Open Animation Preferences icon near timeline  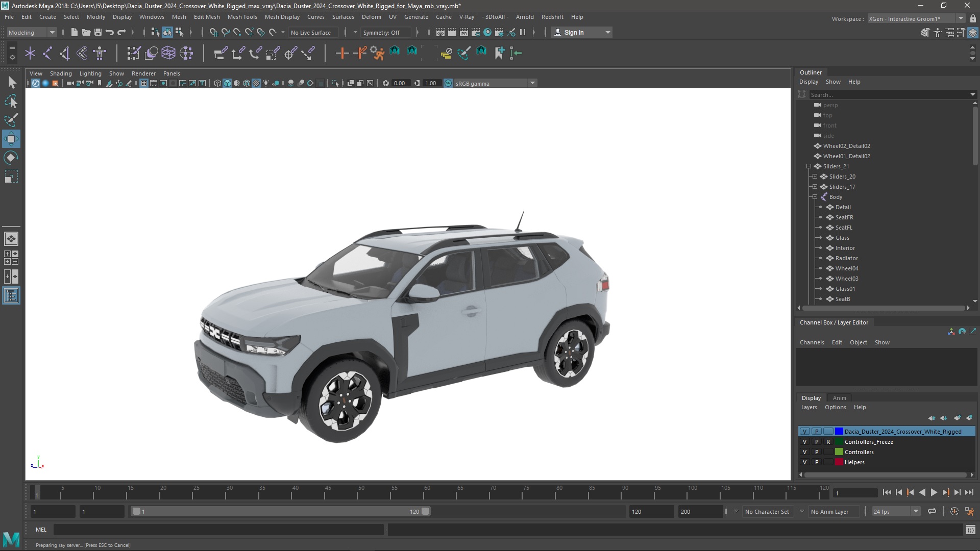click(969, 511)
